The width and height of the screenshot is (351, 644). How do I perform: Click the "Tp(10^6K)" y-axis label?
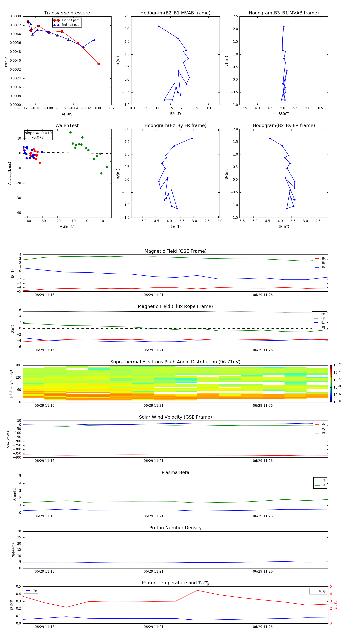11,605
